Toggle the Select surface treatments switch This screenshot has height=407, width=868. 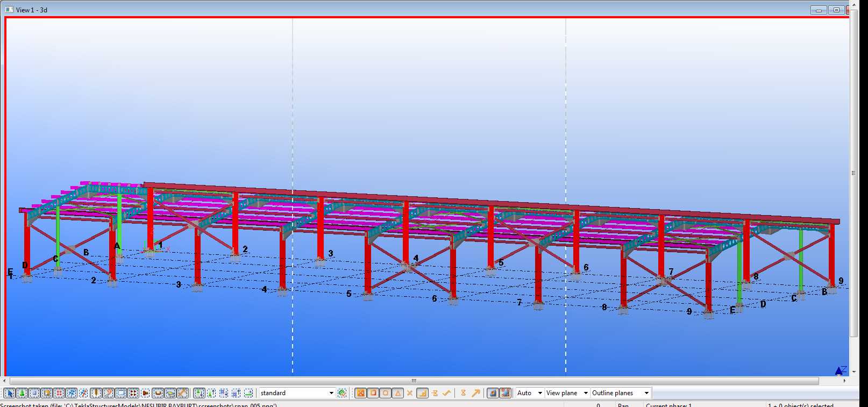coord(46,393)
